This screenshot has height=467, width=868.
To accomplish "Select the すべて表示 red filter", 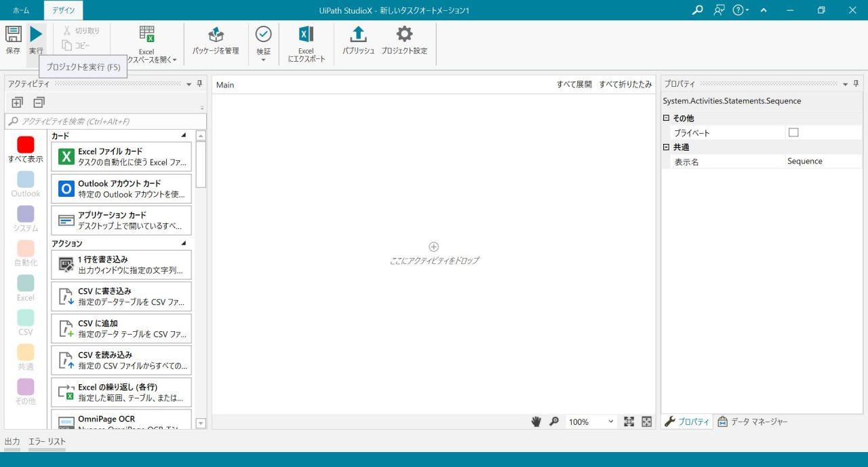I will 26,150.
